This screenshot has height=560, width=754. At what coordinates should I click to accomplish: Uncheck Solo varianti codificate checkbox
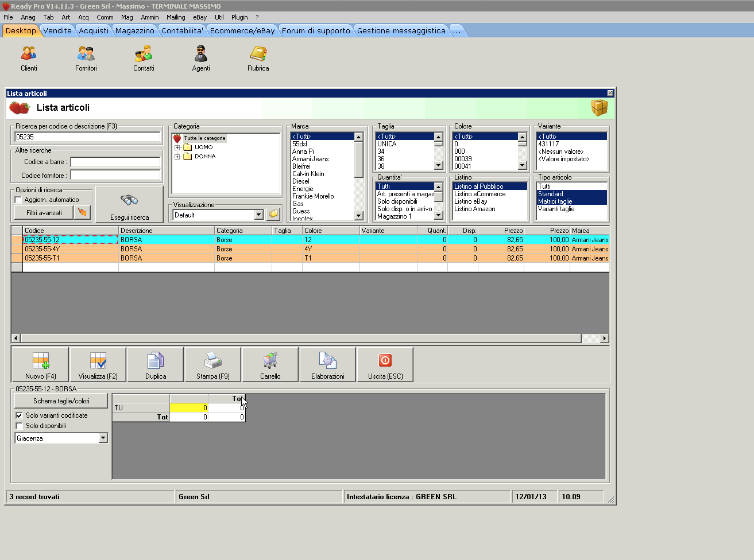[19, 415]
